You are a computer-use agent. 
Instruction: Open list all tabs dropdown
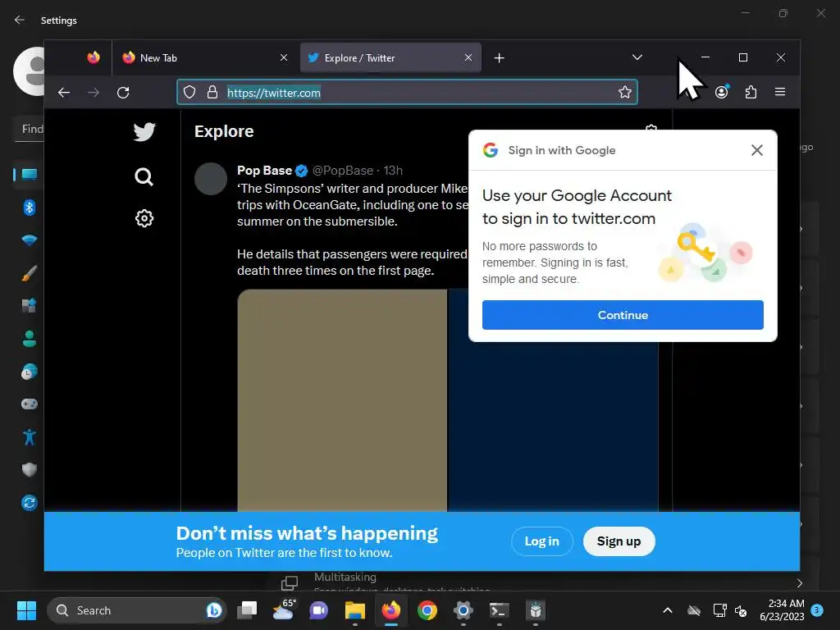[x=637, y=57]
